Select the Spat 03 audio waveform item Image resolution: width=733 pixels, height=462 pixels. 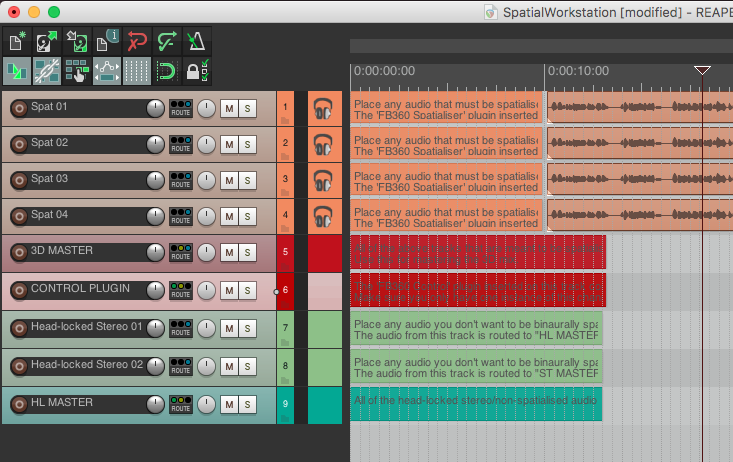pyautogui.click(x=640, y=180)
